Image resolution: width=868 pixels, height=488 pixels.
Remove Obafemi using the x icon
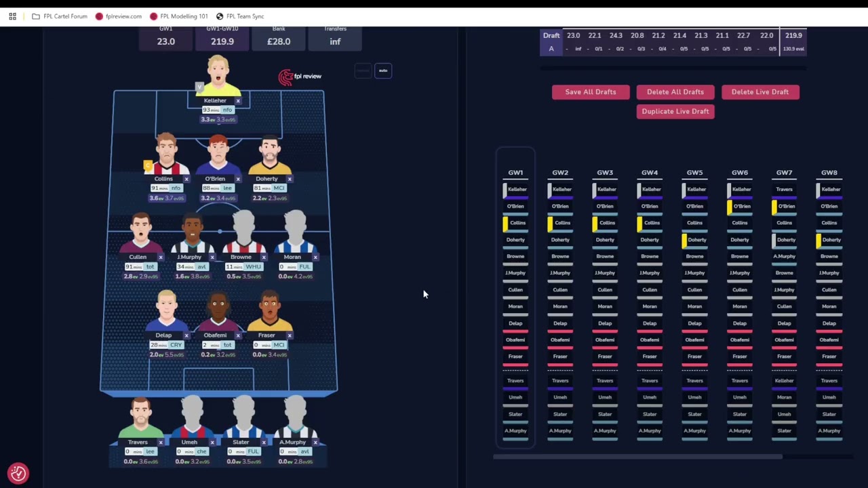pos(238,335)
